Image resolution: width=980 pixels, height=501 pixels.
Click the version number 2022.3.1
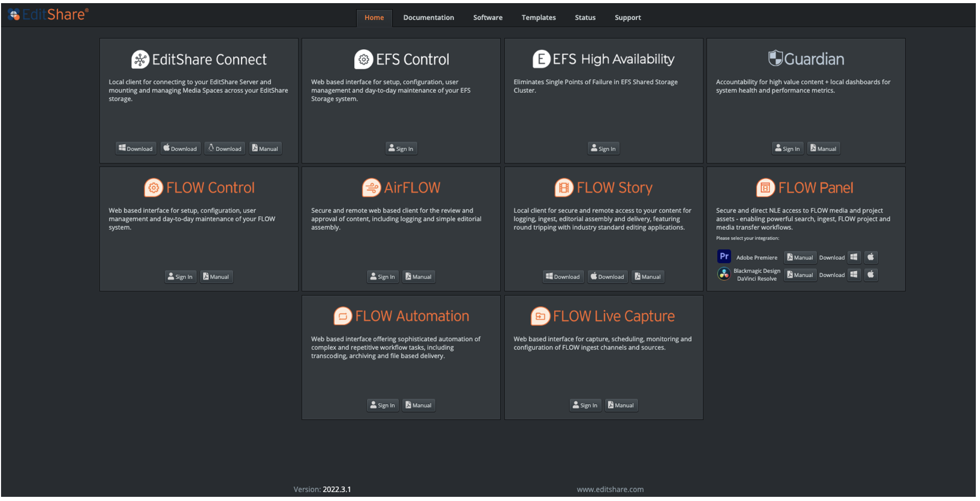[336, 490]
